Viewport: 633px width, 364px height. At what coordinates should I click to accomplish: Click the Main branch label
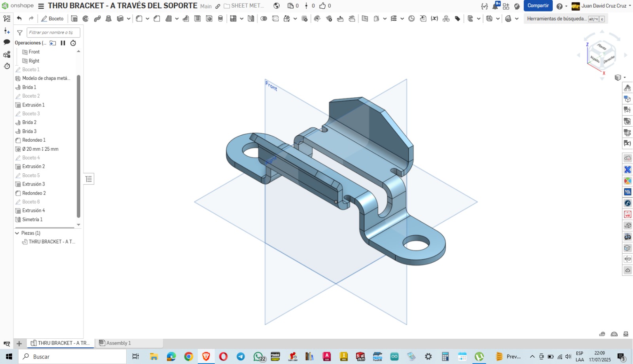point(206,6)
